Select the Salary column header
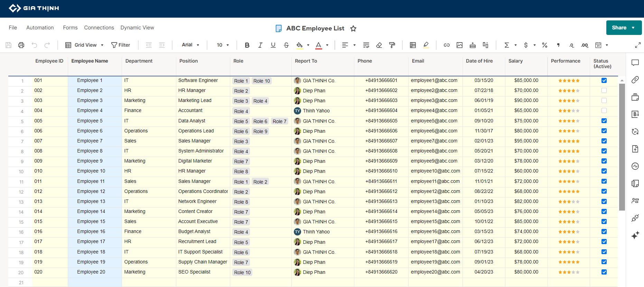The height and width of the screenshot is (287, 644). [515, 61]
